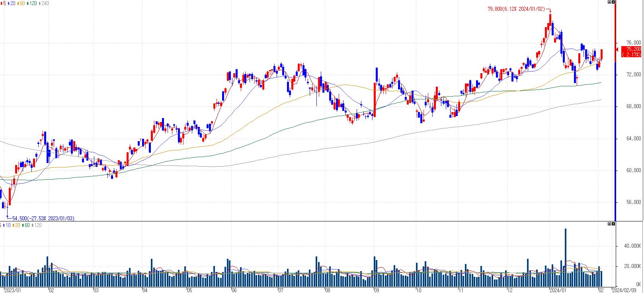The height and width of the screenshot is (293, 644).
Task: Close the price chart pane
Action: pyautogui.click(x=614, y=2)
